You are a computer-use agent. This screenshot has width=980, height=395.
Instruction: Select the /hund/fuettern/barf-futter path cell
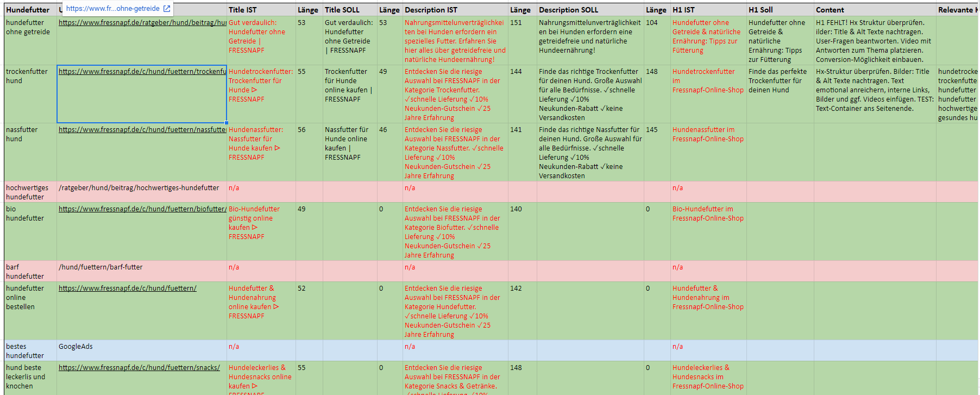tap(142, 272)
